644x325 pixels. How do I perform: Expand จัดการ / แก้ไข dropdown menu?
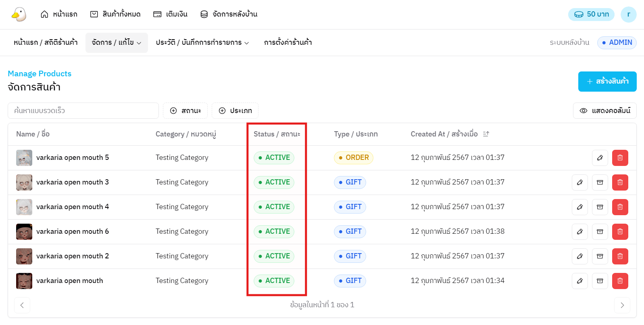pos(117,43)
